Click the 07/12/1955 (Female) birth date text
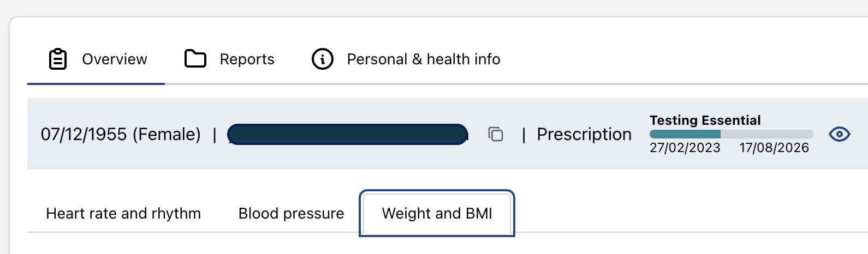Viewport: 868px width, 254px height. 121,134
